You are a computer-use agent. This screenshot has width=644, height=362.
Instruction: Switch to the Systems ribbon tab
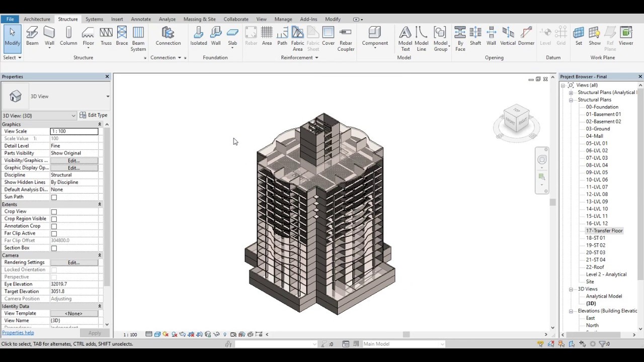coord(94,19)
